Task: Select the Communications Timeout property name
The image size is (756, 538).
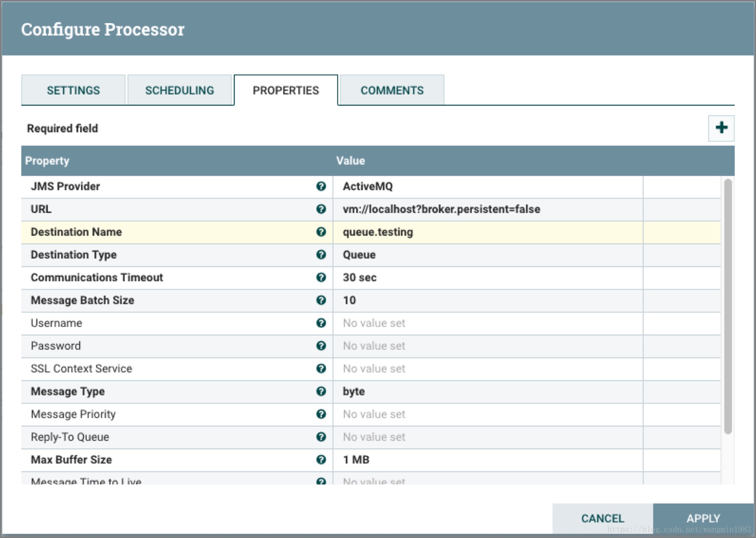Action: click(97, 277)
